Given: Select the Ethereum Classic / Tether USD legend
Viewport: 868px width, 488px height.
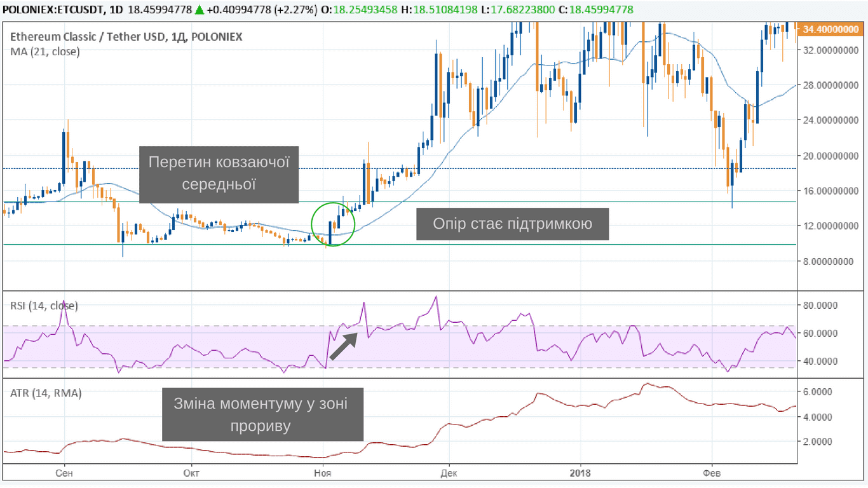Looking at the screenshot, I should pyautogui.click(x=126, y=37).
